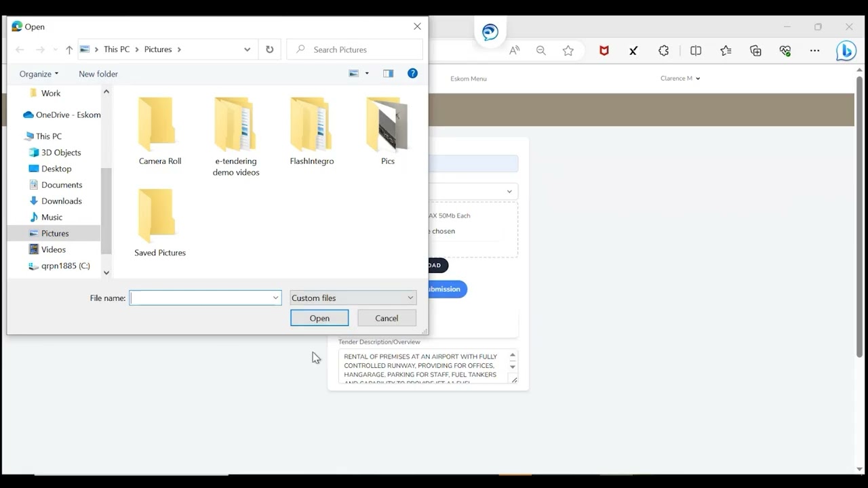
Task: Open browser Favorites list icon
Action: (x=726, y=51)
